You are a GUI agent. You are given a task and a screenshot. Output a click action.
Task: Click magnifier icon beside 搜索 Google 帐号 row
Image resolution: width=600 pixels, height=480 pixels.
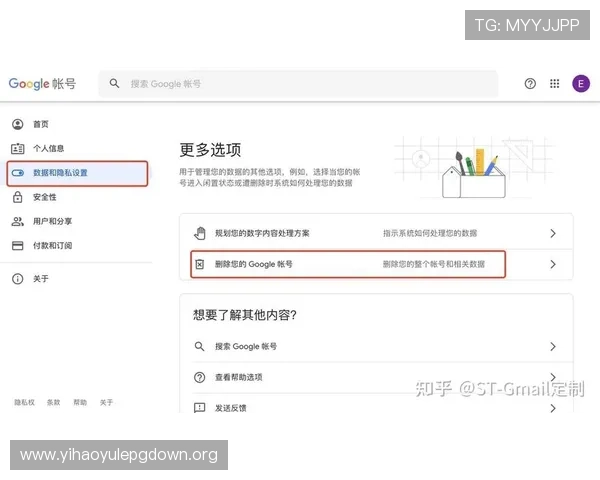[199, 346]
